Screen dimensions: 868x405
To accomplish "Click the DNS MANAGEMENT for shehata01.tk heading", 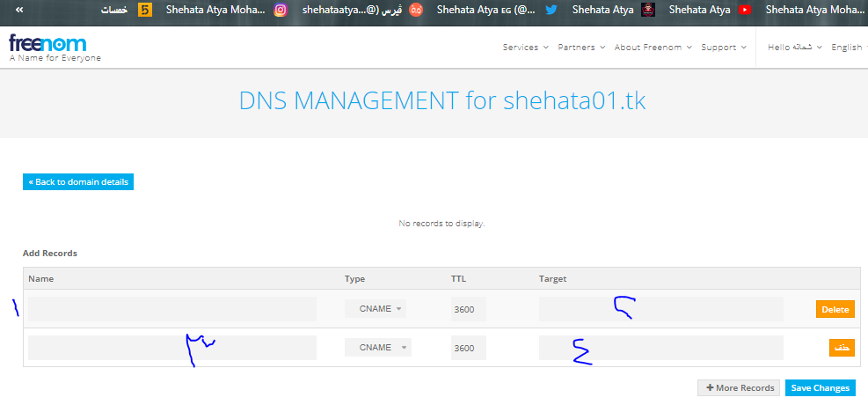I will click(442, 101).
